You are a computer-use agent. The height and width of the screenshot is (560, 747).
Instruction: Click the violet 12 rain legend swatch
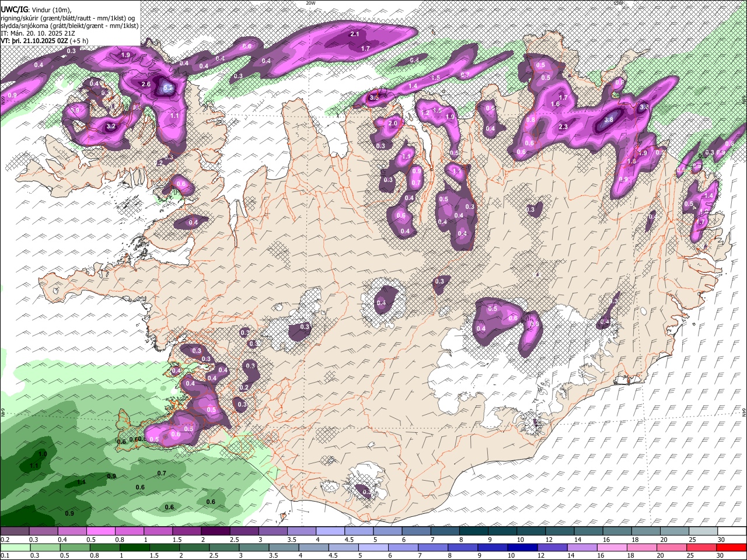551,547
